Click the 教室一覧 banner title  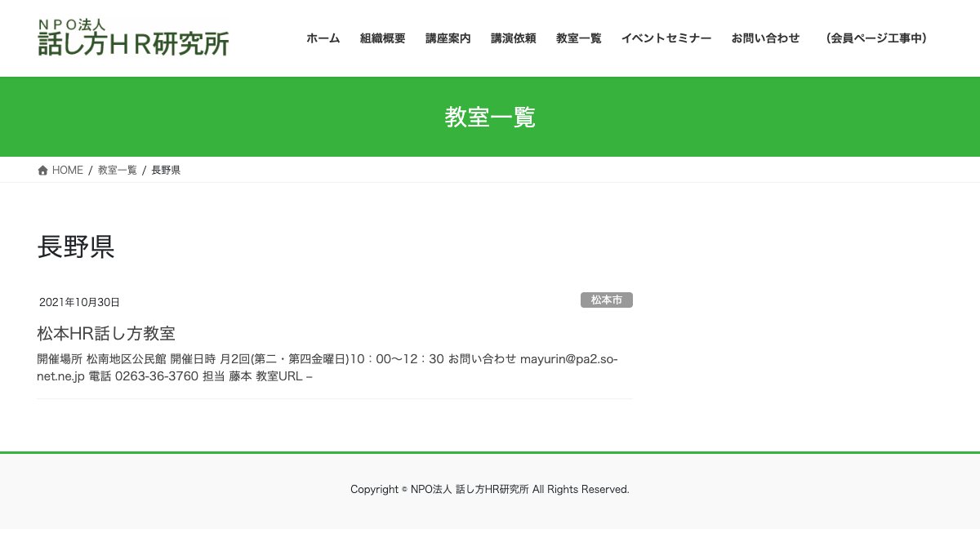pyautogui.click(x=490, y=118)
